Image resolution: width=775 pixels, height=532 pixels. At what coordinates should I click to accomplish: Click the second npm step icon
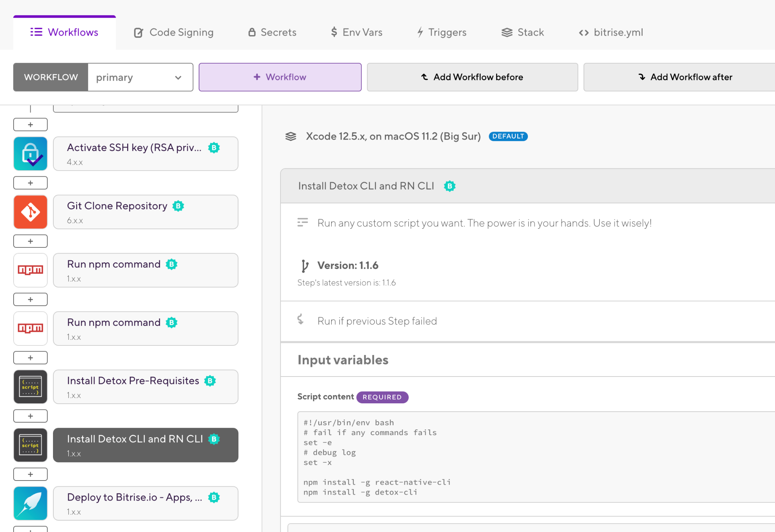click(31, 328)
